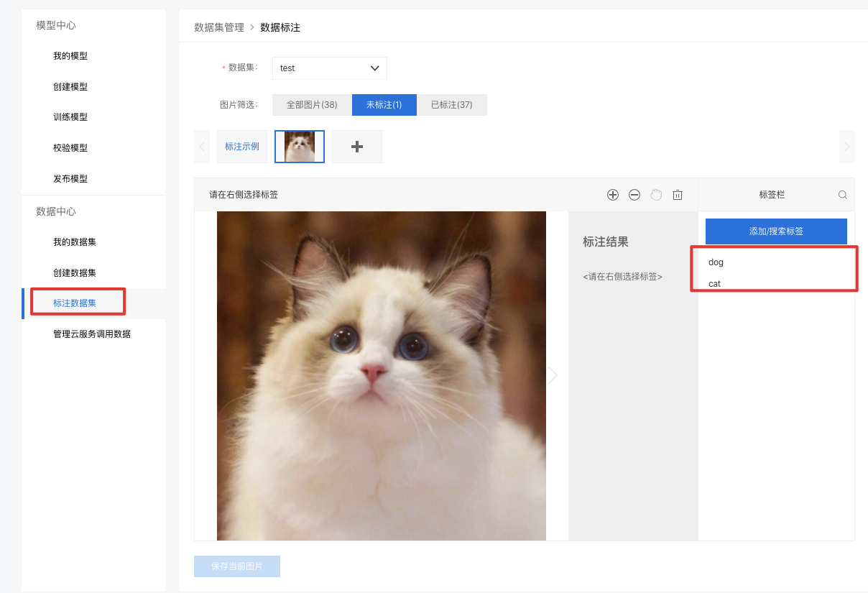Open the search icon in the 标签栏 panel
This screenshot has height=593, width=868.
841,194
